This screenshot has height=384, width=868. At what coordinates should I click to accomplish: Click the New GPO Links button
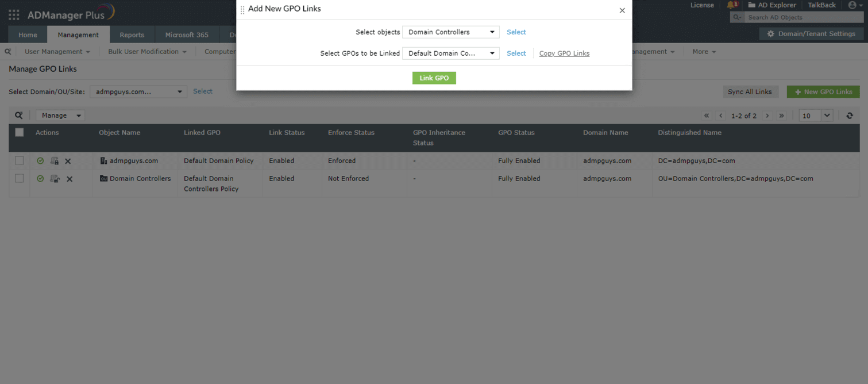(823, 92)
